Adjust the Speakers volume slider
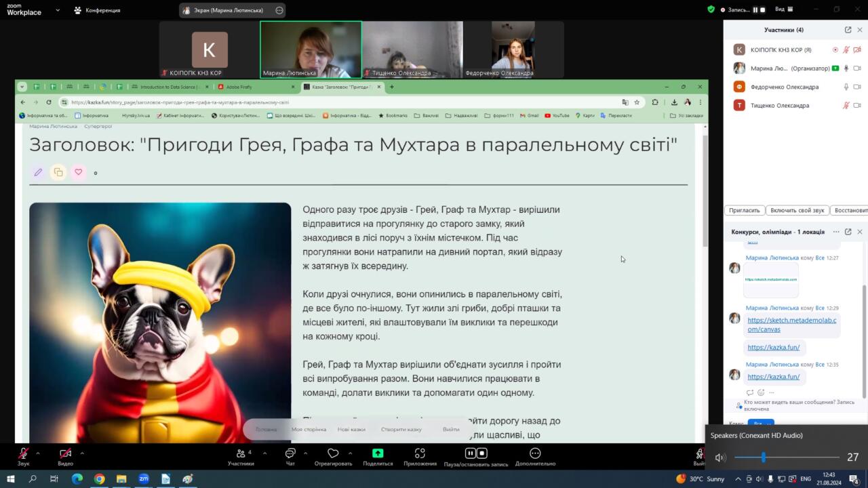Screen dimensions: 868x488 787,457
